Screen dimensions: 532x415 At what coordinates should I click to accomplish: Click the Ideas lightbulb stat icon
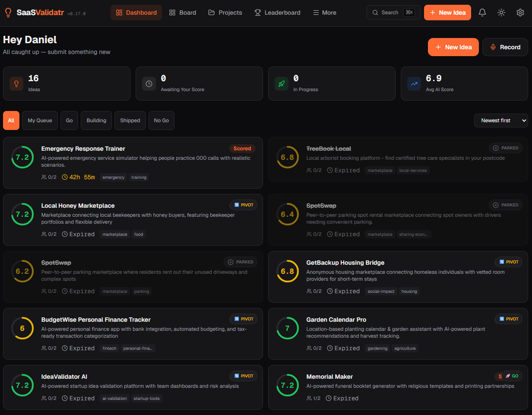click(16, 83)
